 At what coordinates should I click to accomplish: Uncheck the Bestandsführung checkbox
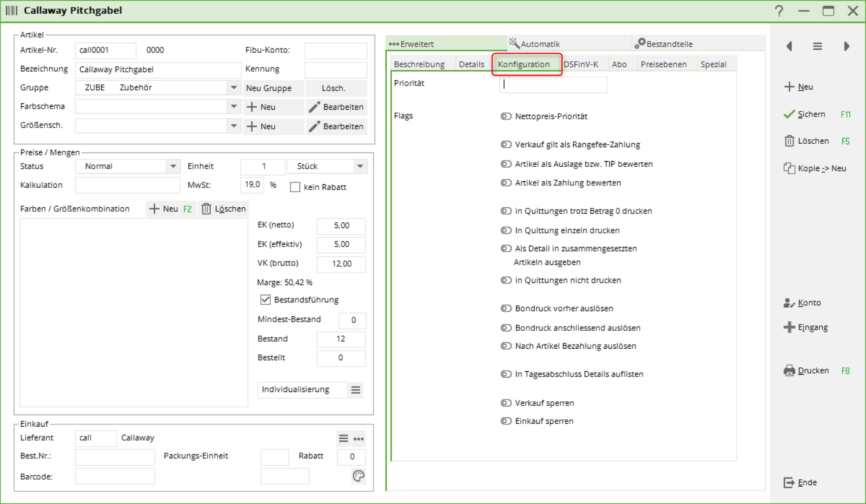tap(266, 300)
